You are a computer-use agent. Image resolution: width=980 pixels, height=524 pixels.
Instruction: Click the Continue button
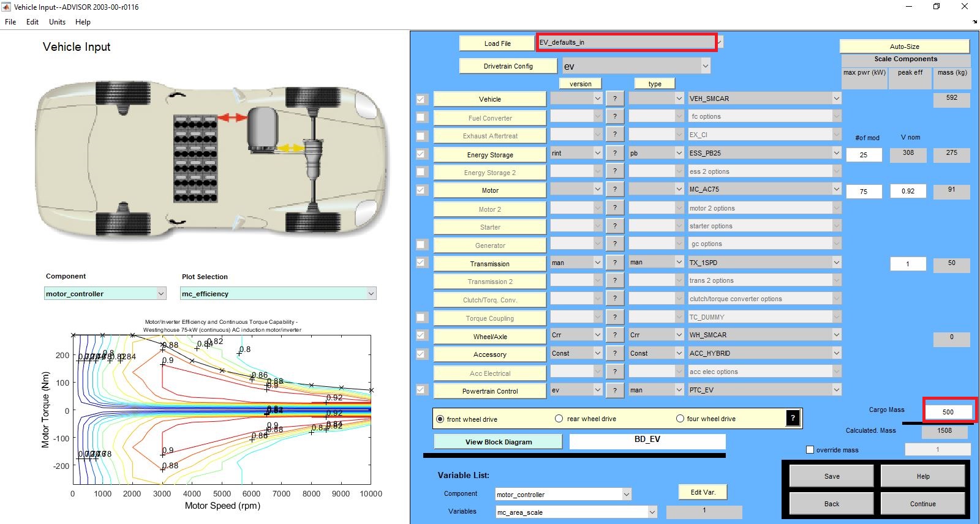point(923,504)
